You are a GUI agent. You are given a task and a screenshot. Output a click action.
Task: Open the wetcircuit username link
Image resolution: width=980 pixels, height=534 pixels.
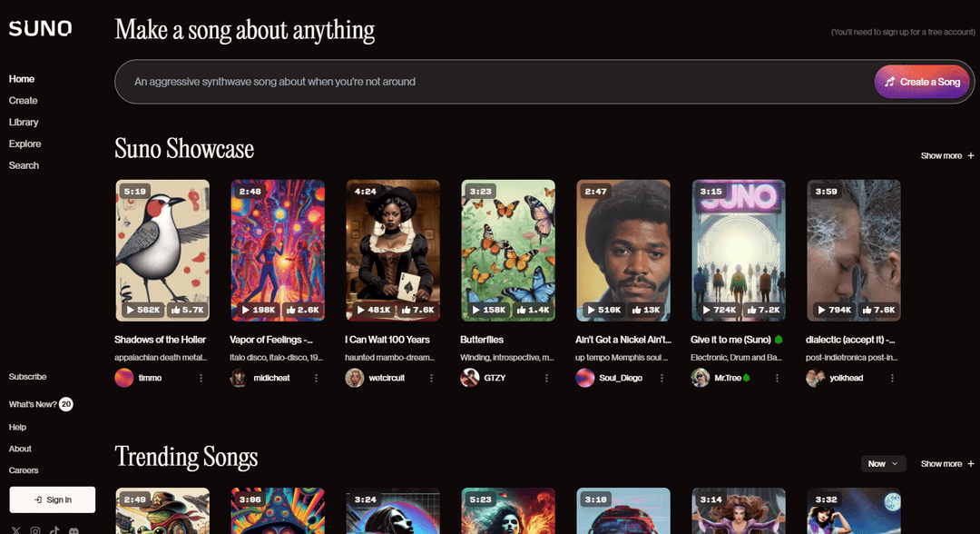point(387,378)
